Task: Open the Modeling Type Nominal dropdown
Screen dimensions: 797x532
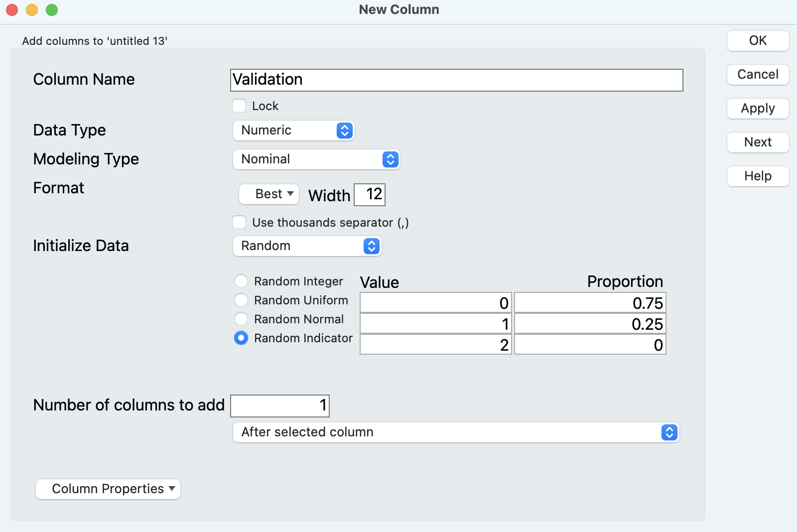Action: 316,159
